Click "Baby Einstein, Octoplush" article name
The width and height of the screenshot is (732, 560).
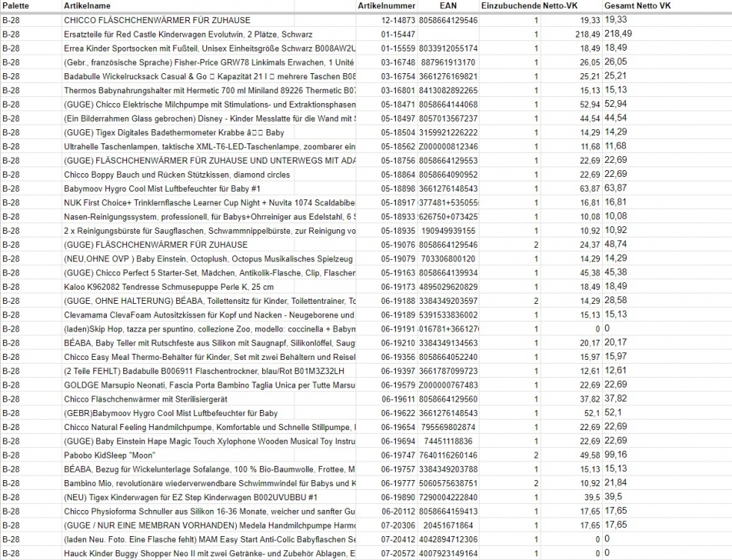[x=210, y=258]
